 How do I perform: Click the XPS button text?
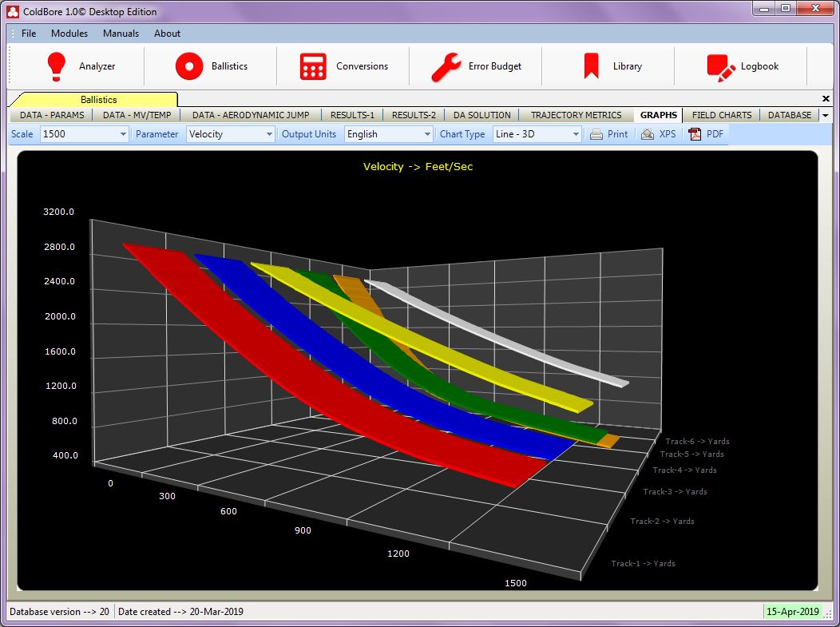click(x=668, y=134)
